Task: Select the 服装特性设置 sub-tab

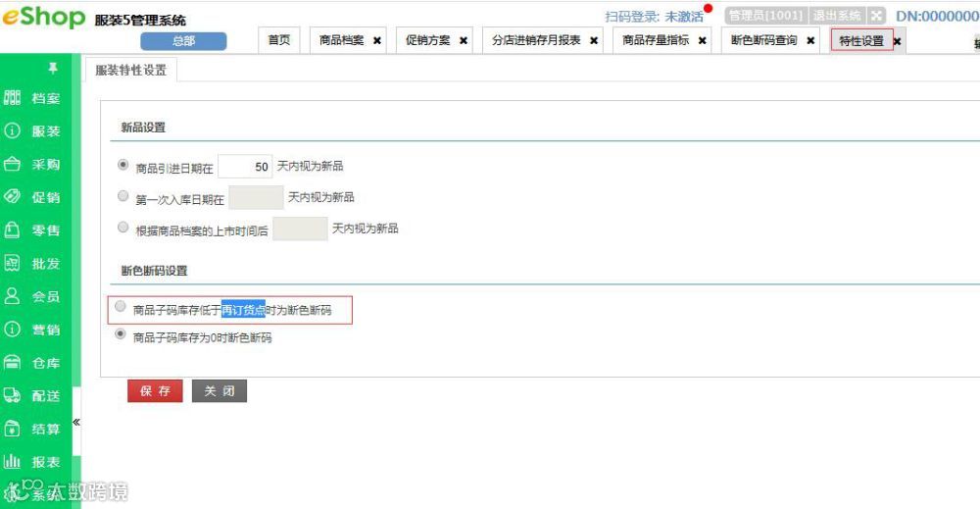Action: pyautogui.click(x=131, y=70)
